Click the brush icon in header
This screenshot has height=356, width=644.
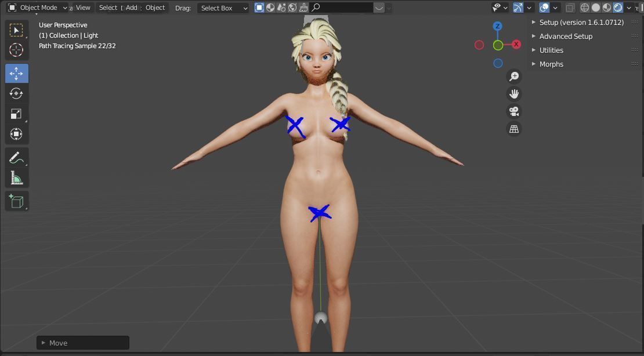[x=303, y=8]
